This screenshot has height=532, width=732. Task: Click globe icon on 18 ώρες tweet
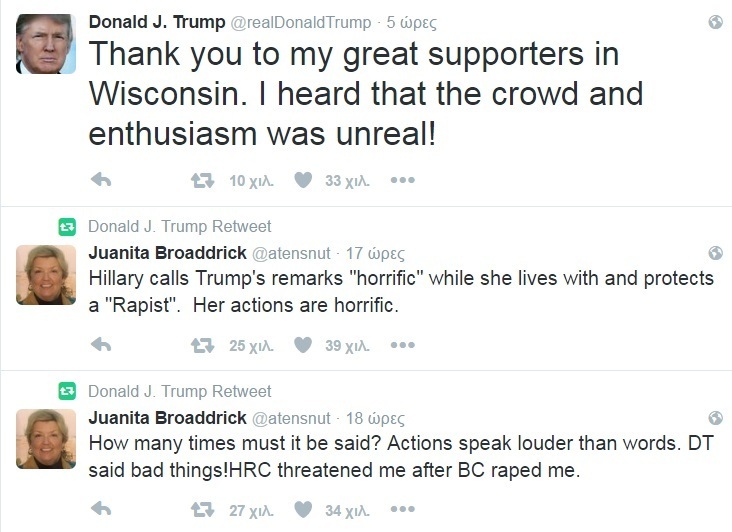pos(715,418)
